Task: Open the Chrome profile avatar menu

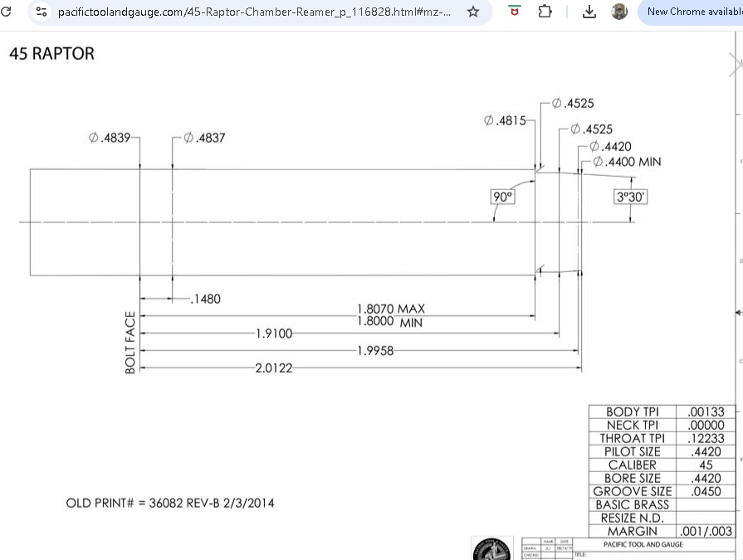Action: point(619,12)
